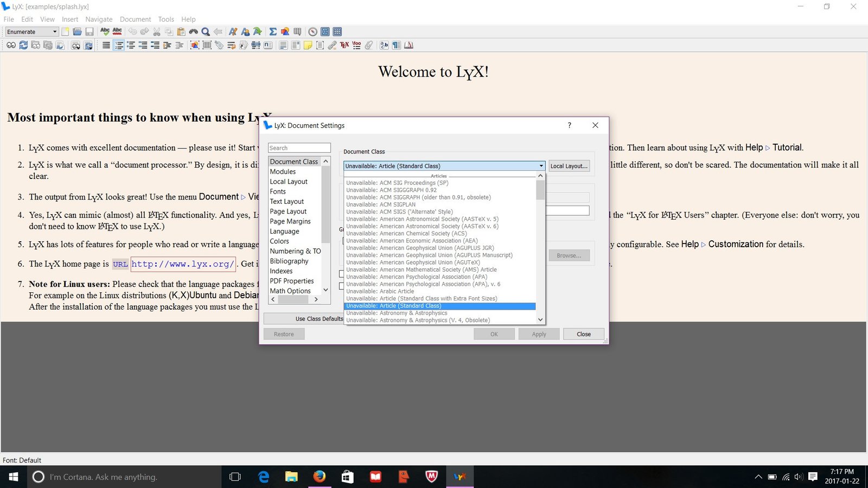Open thesaurus books icon
This screenshot has height=488, width=868.
coord(409,45)
